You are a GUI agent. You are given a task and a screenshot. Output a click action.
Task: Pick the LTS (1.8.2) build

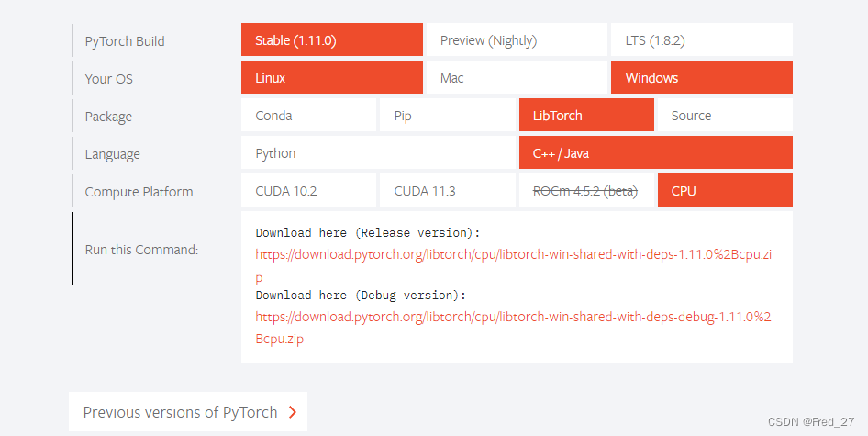701,39
